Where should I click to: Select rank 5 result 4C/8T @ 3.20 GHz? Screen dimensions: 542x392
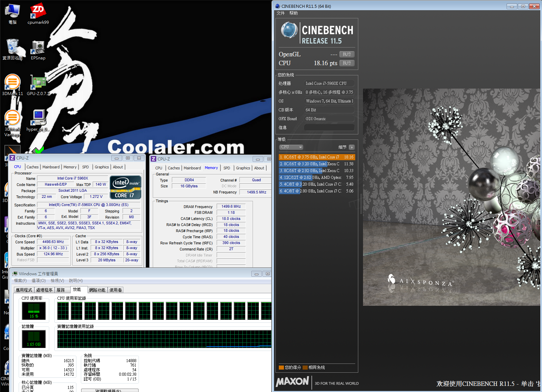point(317,184)
